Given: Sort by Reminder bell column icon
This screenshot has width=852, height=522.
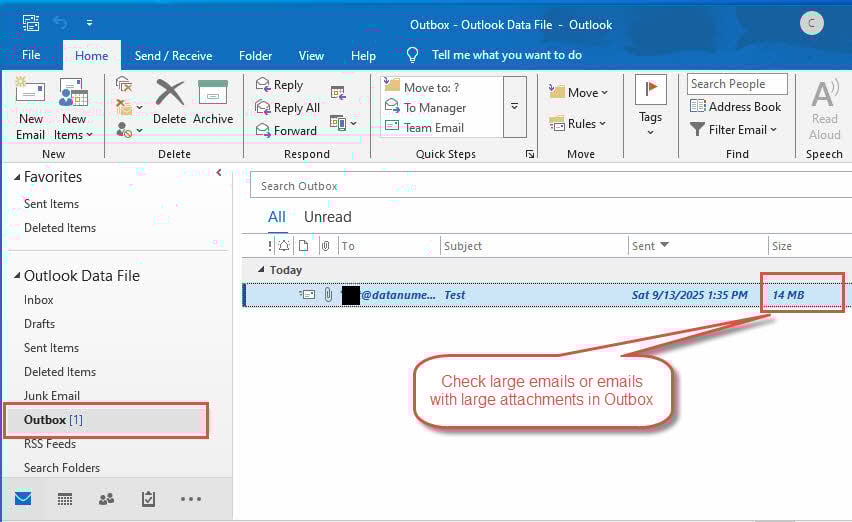Looking at the screenshot, I should point(284,246).
